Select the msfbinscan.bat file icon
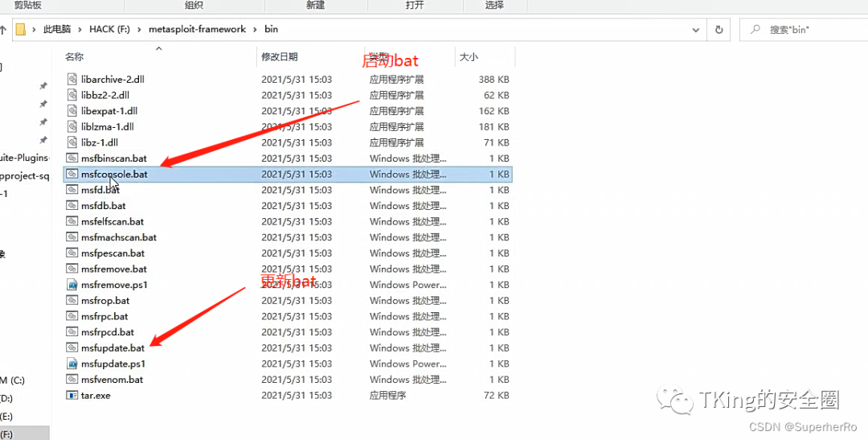Image resolution: width=868 pixels, height=440 pixels. pyautogui.click(x=72, y=158)
